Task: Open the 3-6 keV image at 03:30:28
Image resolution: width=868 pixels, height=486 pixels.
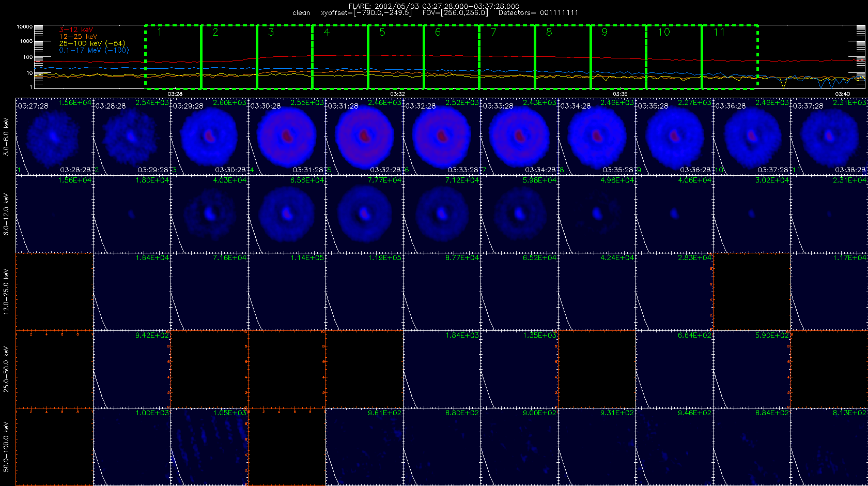Action: point(287,136)
